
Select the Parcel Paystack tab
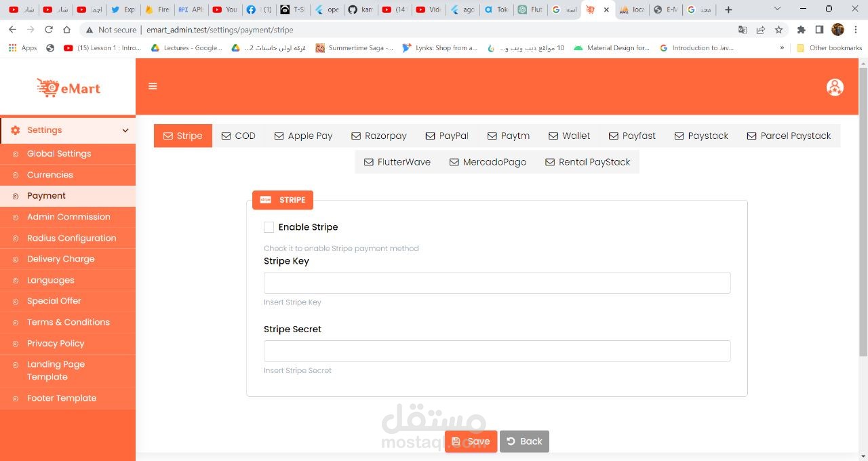pos(789,136)
